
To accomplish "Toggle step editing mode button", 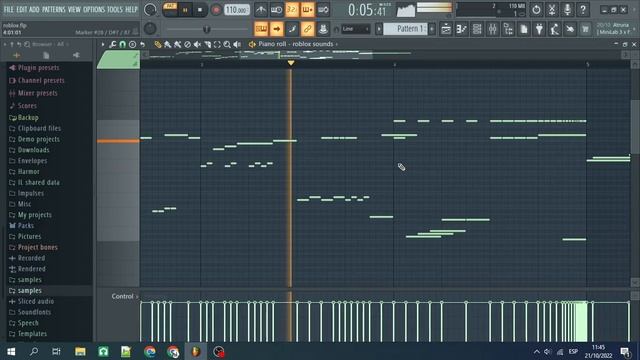I will (x=292, y=29).
